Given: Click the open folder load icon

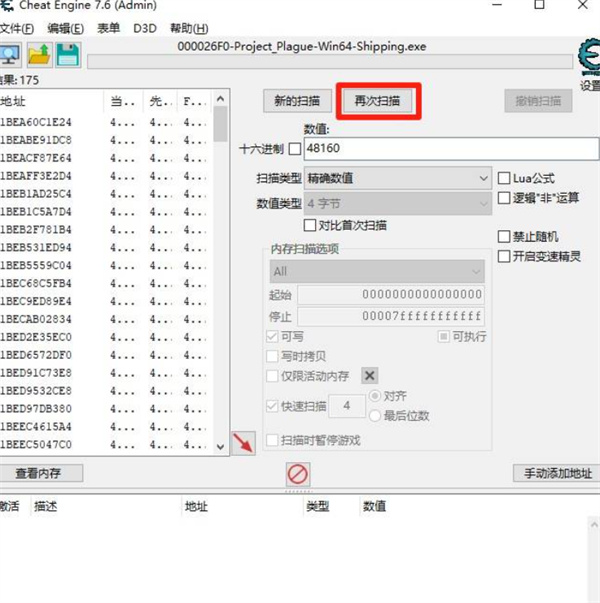Looking at the screenshot, I should pos(40,55).
